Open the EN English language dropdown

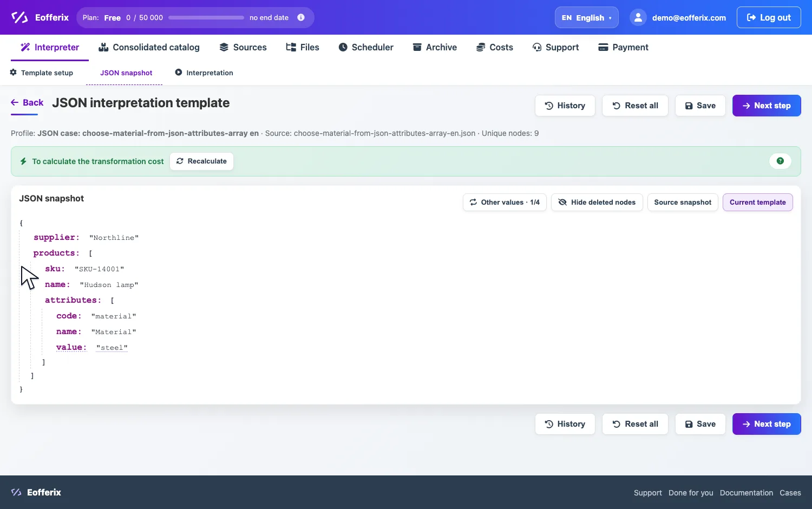click(x=587, y=17)
